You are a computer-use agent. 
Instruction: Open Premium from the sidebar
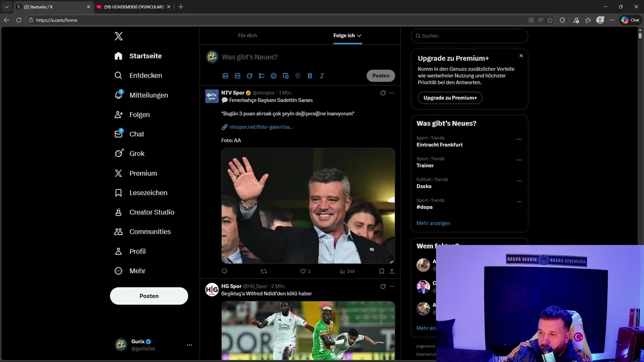click(135, 173)
